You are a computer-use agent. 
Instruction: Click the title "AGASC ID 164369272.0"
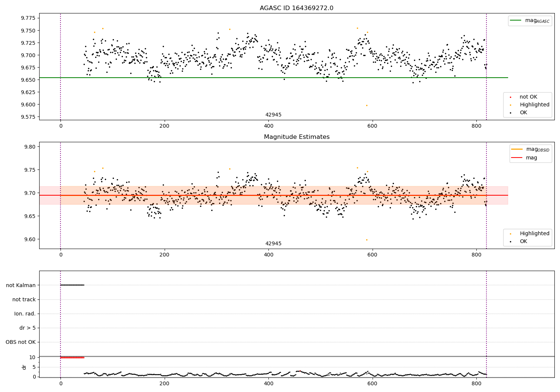pos(296,8)
